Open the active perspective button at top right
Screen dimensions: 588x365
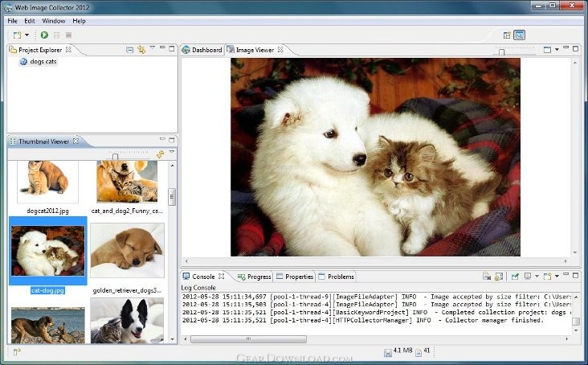click(520, 35)
